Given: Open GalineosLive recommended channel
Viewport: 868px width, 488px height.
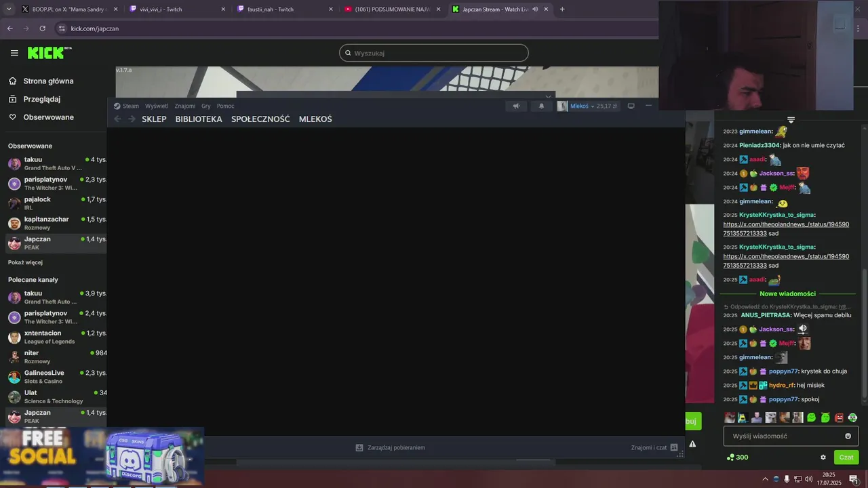Looking at the screenshot, I should (x=56, y=377).
